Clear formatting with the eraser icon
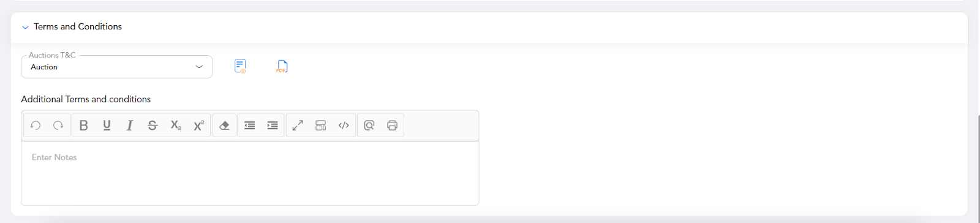 coord(224,126)
